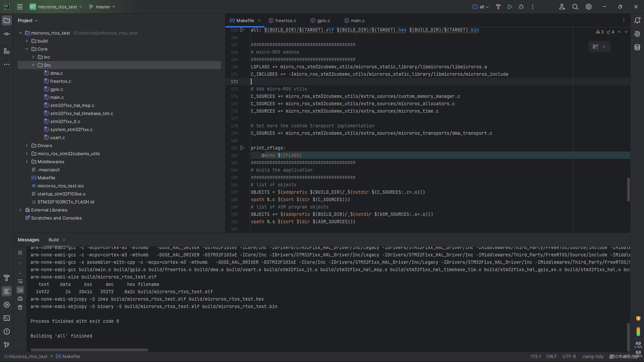Screen dimensions: 644x362
Task: Click UTF-8 encoding in status bar
Action: (569, 356)
